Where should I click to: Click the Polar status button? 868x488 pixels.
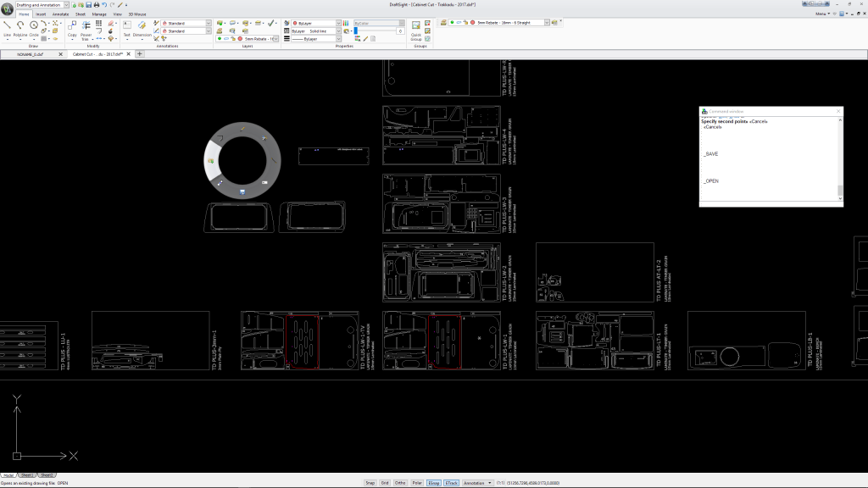tap(416, 482)
